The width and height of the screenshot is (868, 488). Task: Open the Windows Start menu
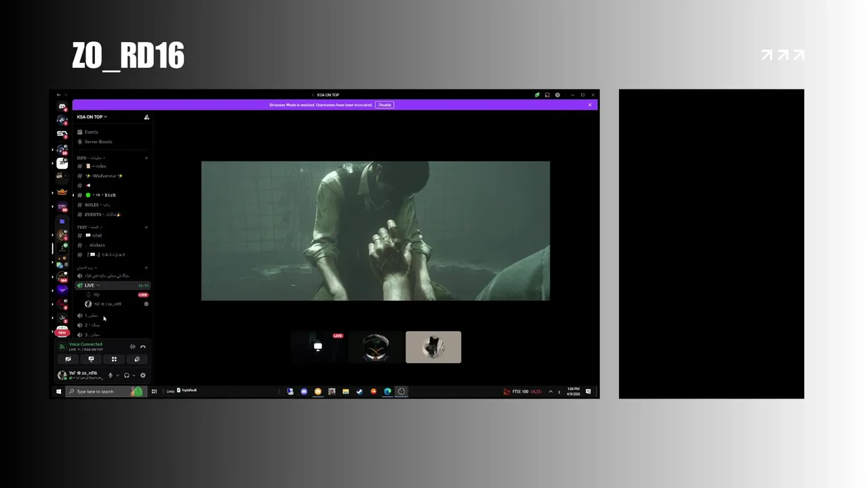tap(58, 392)
